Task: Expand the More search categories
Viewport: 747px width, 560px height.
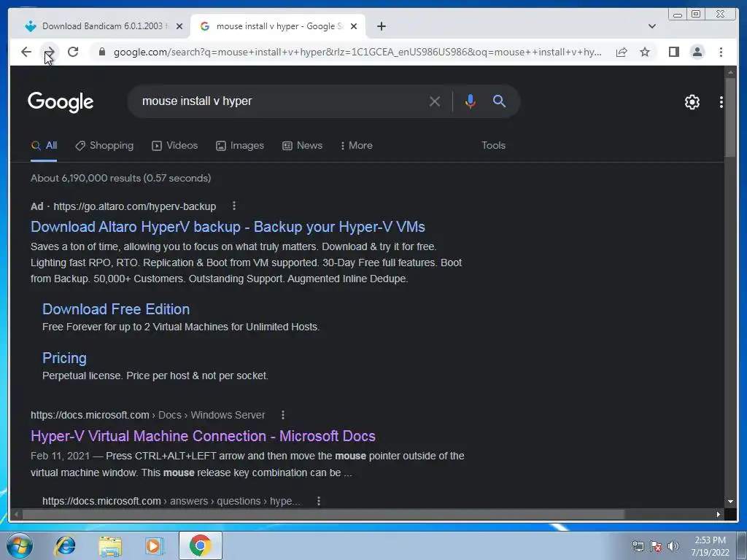Action: pos(356,146)
